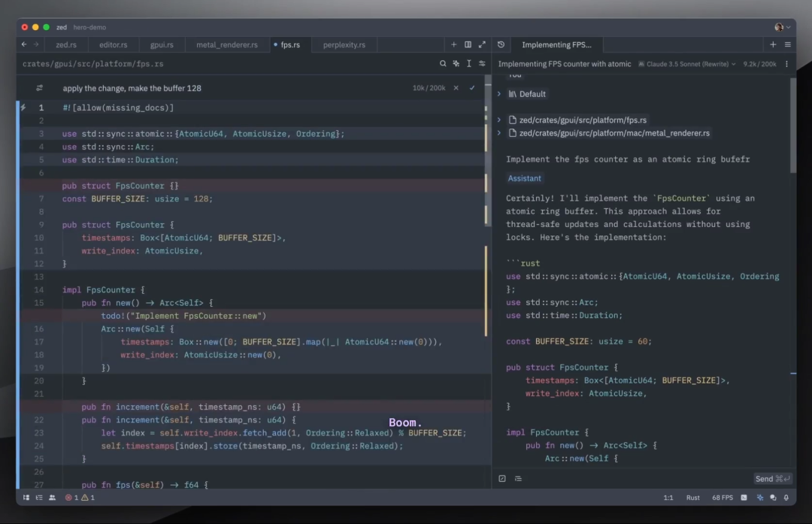
Task: Click the hero-demo project name
Action: [x=89, y=27]
